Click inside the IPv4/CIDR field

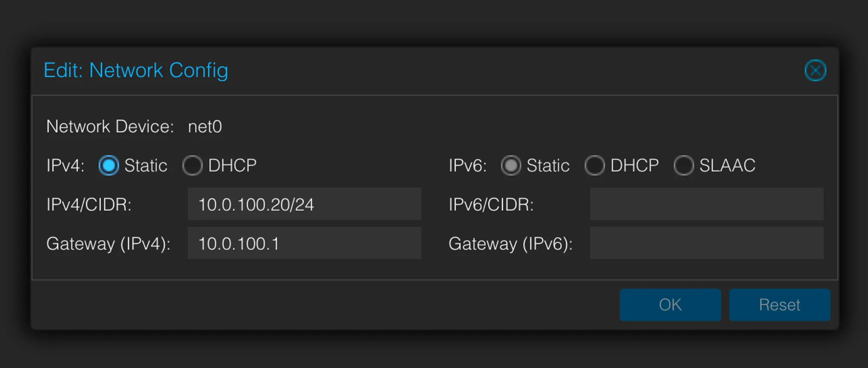click(x=304, y=204)
